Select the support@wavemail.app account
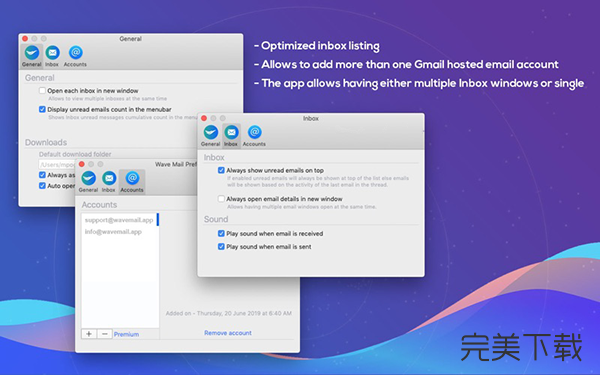This screenshot has width=600, height=375. pos(120,220)
